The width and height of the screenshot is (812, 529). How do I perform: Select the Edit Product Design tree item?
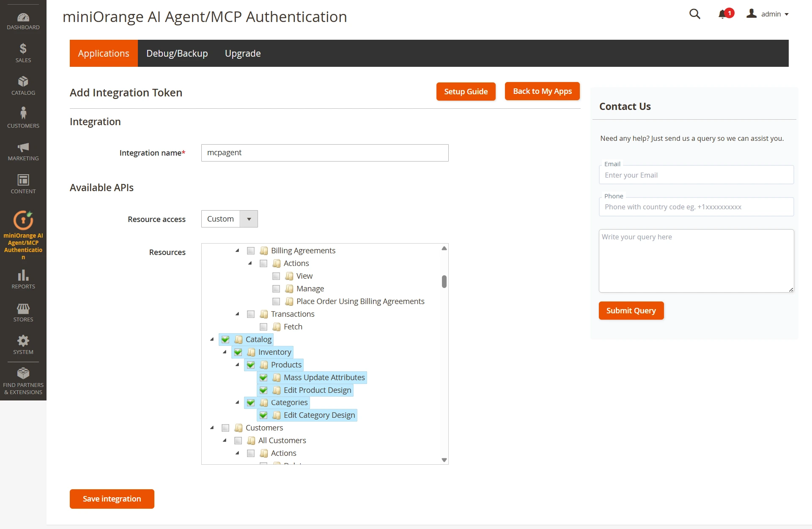pyautogui.click(x=317, y=390)
